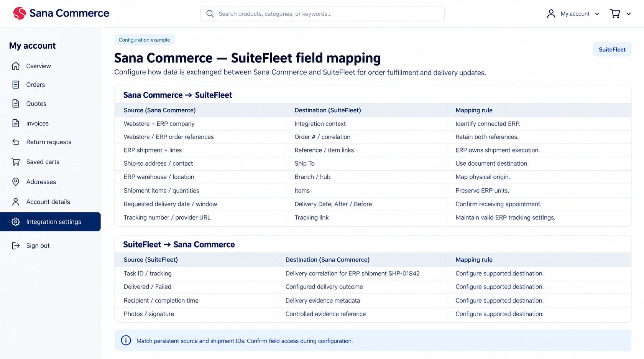Click the Addresses pin icon
This screenshot has height=359, width=644.
(x=16, y=182)
